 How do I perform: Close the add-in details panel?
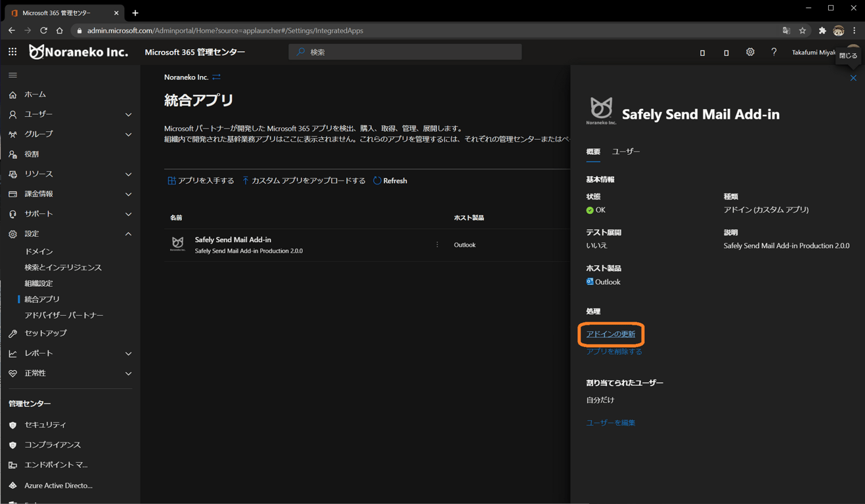pos(853,78)
